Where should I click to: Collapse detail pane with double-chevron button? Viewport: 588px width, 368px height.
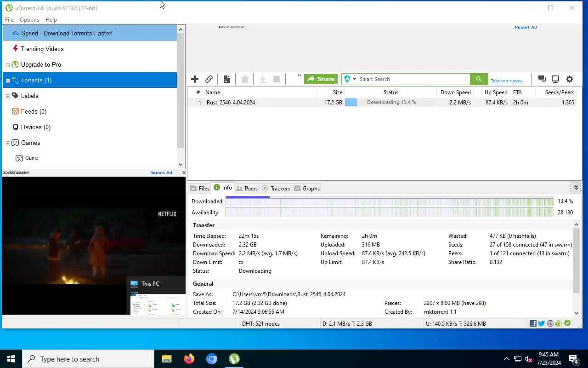tap(576, 188)
